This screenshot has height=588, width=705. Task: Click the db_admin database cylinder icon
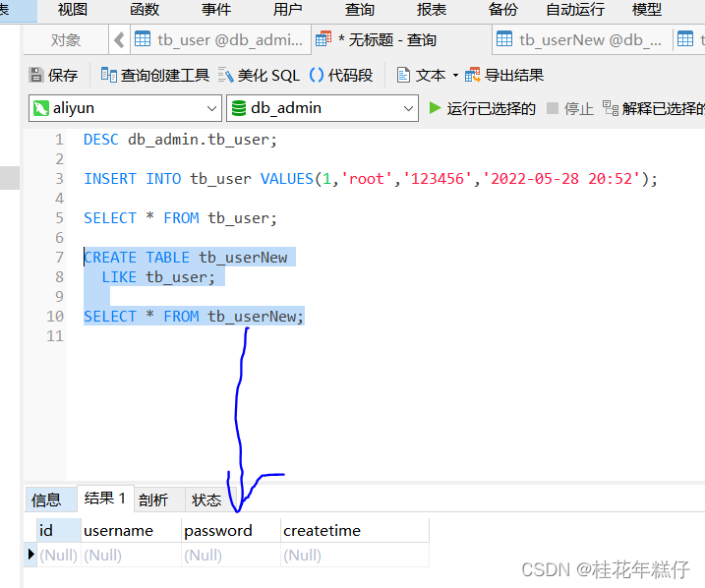tap(239, 108)
